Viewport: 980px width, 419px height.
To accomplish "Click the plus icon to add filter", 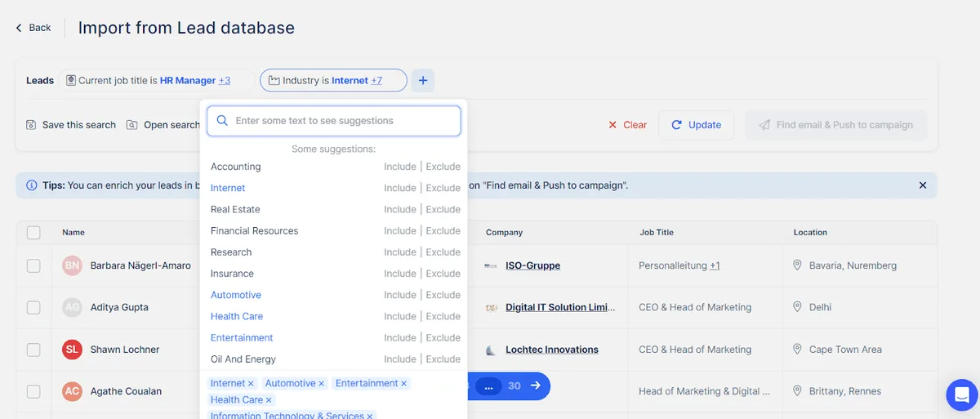I will (422, 80).
